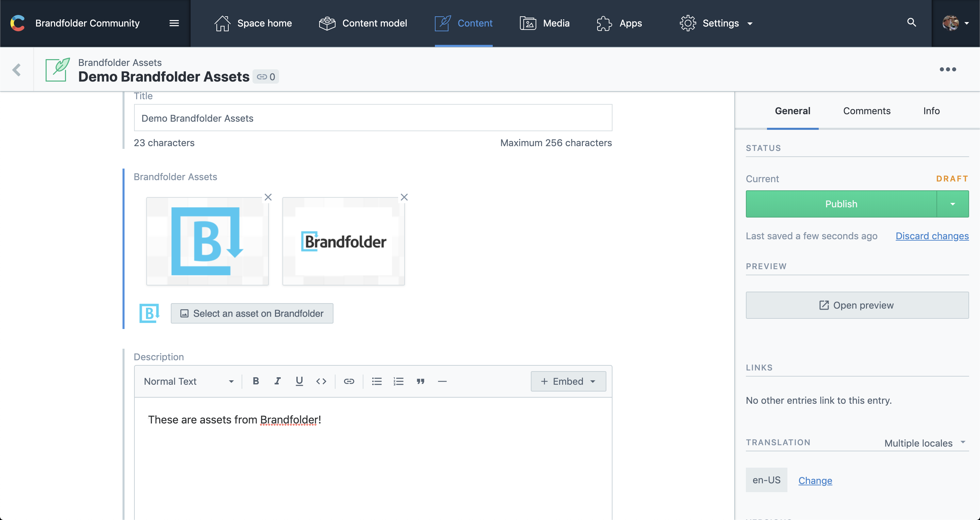Click Select an asset on Brandfolder
The image size is (980, 520).
click(x=252, y=314)
